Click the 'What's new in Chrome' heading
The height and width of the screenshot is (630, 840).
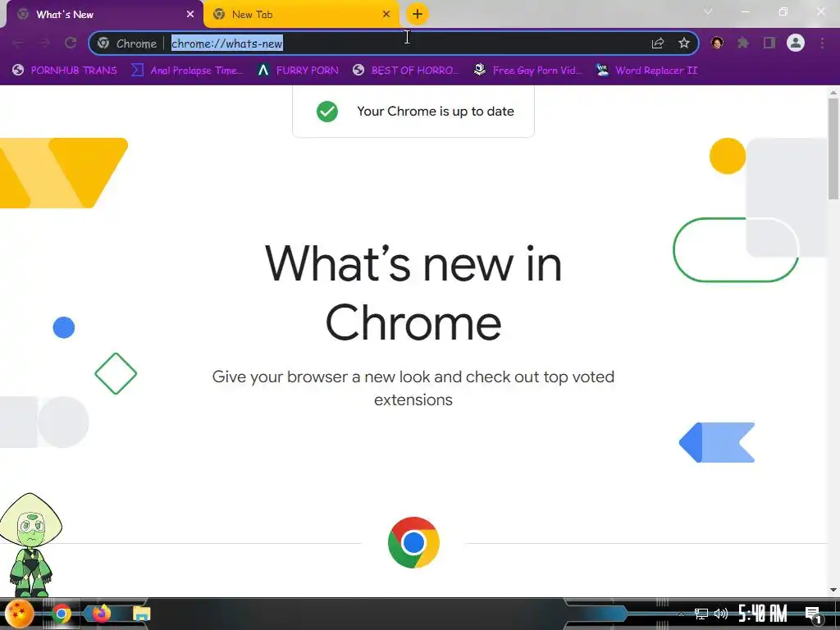coord(413,293)
